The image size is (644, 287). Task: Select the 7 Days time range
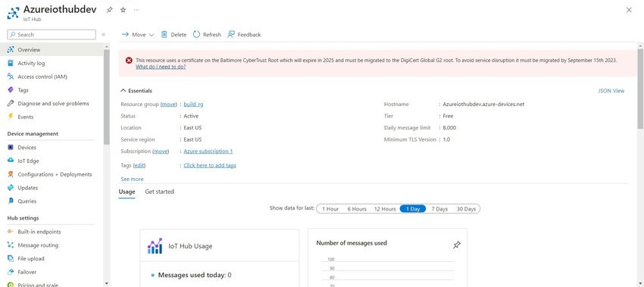click(439, 209)
